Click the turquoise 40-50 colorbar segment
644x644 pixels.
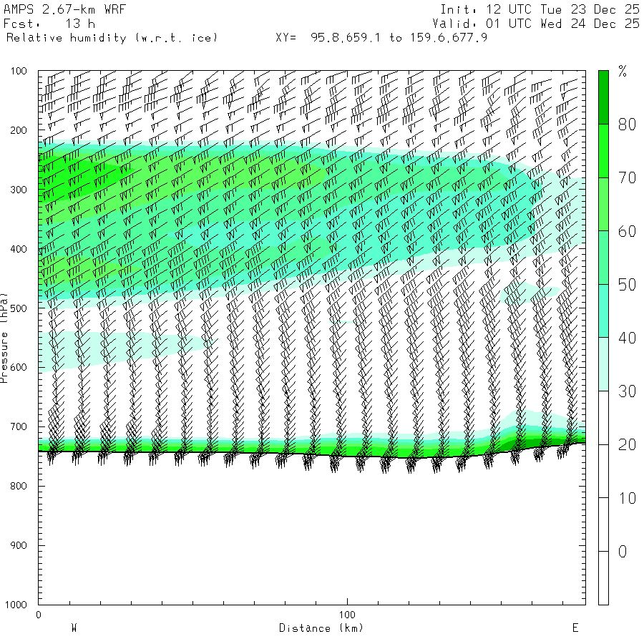click(x=603, y=311)
